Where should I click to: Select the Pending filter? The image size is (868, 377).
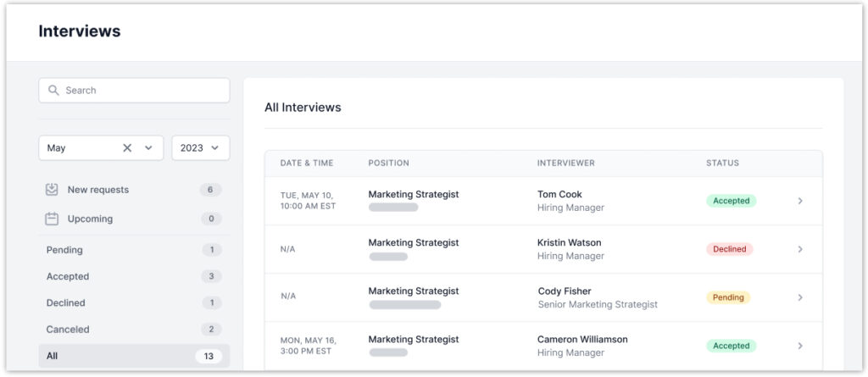pyautogui.click(x=64, y=250)
